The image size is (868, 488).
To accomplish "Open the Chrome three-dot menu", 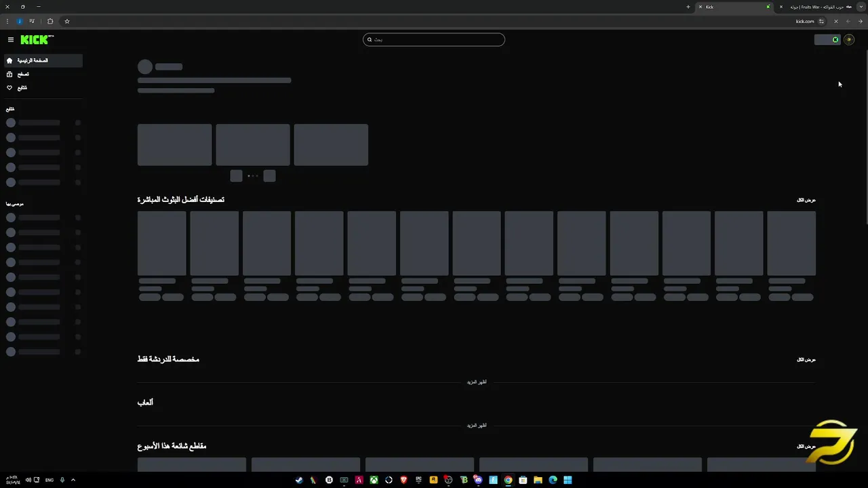I will [7, 21].
